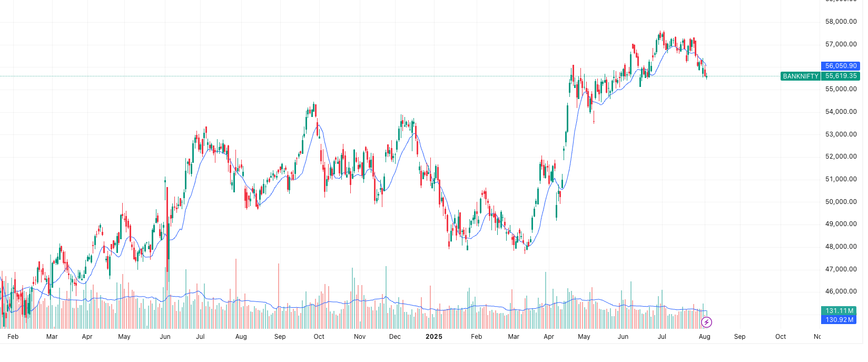Click the Aug label below the lightning icon
Screen dimensions: 868x362
(705, 337)
